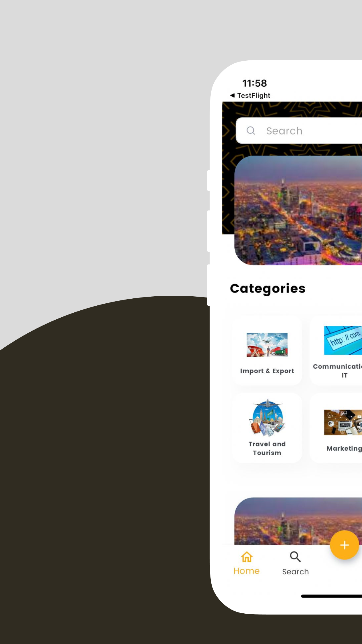Tap the TestFlight back arrow icon

click(232, 95)
